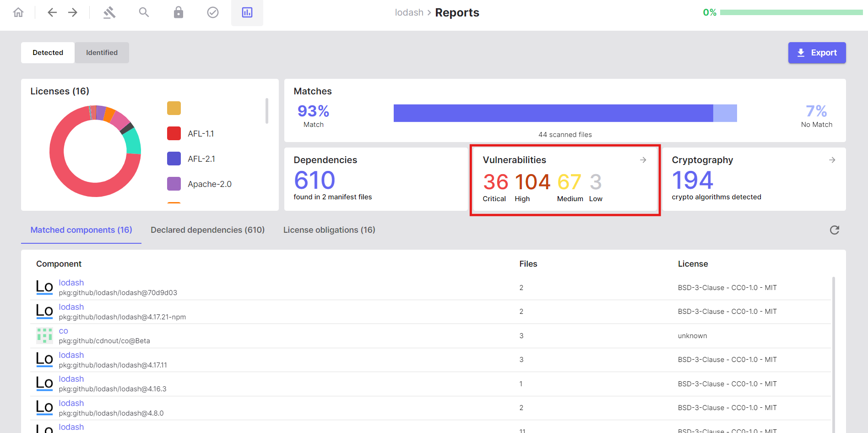
Task: Click 'found in 2 manifest files' text
Action: 333,197
